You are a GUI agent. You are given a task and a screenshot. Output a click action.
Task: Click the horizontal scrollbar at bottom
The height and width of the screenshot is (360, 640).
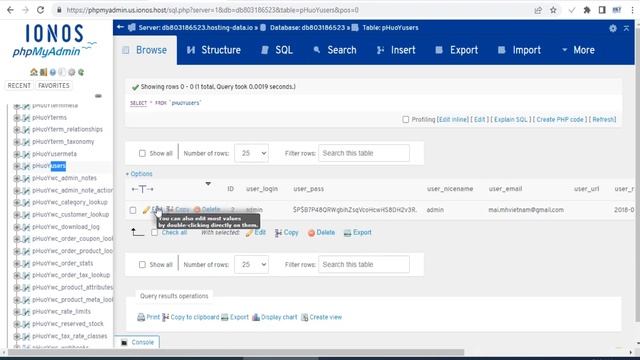click(x=236, y=352)
